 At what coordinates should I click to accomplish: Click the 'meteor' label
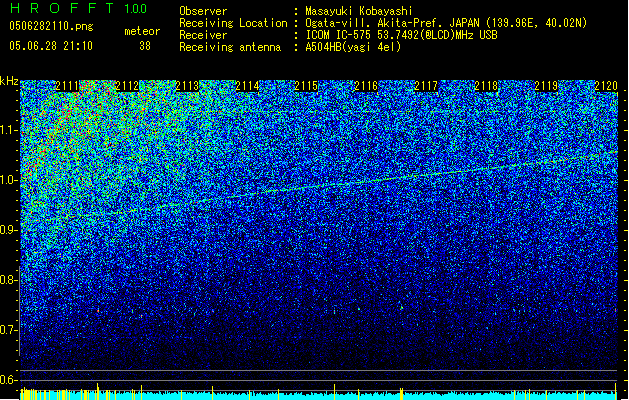[142, 31]
